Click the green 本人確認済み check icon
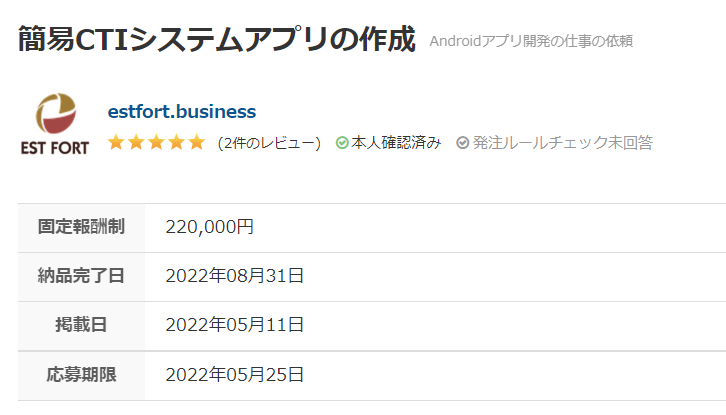The width and height of the screenshot is (726, 415). pos(342,143)
